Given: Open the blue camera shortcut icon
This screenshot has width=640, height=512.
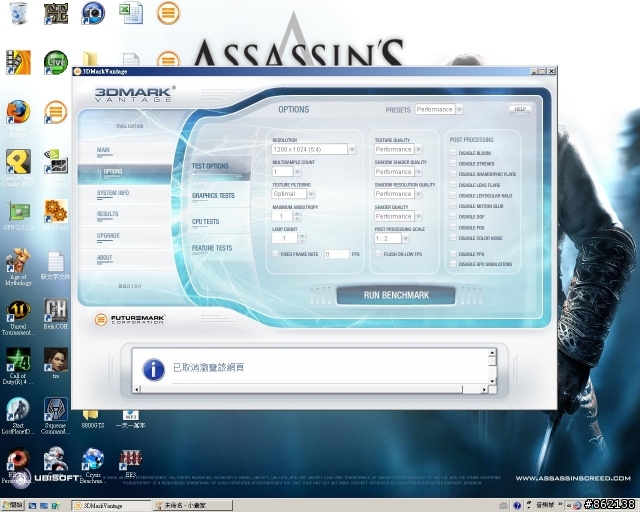Looking at the screenshot, I should (93, 13).
